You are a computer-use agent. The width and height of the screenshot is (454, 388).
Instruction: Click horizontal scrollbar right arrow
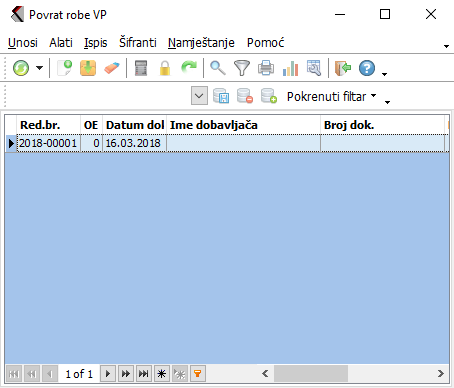pos(441,373)
